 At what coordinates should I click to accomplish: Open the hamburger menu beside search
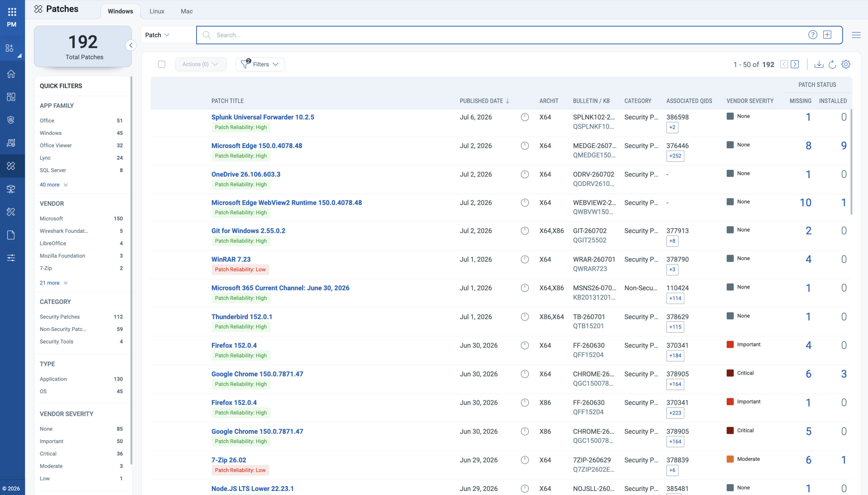(856, 35)
